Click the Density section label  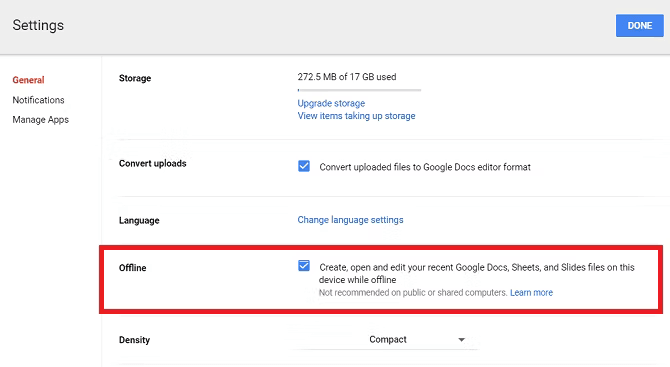tap(135, 340)
